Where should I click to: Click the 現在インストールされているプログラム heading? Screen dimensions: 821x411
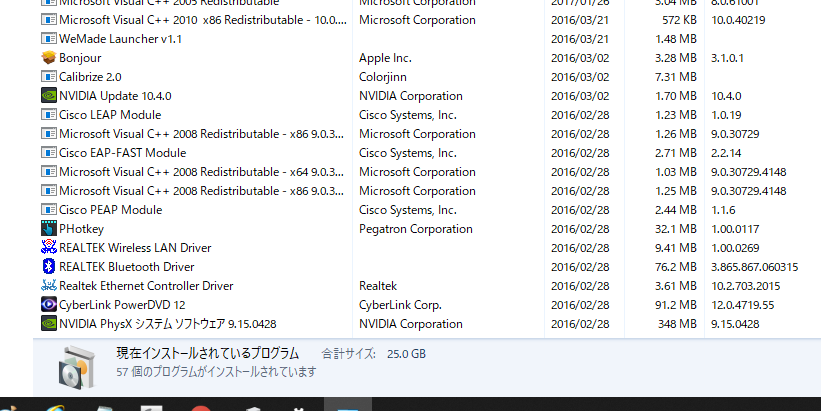click(207, 353)
